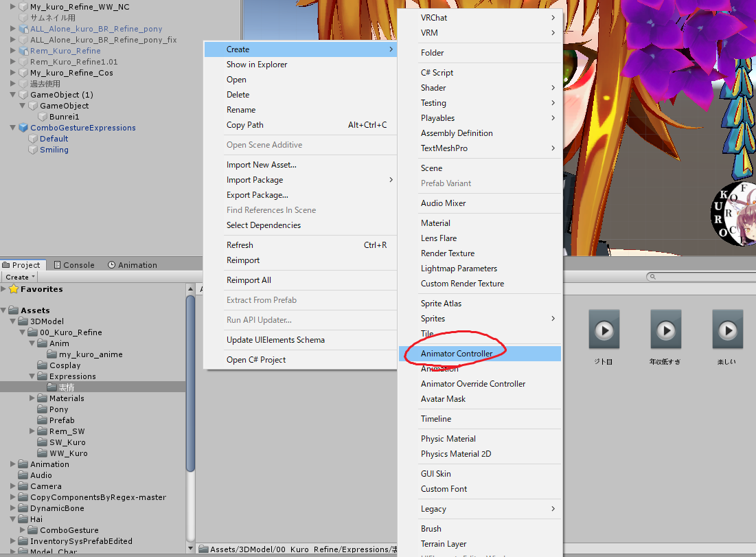Click the Smiling object cube icon
This screenshot has width=756, height=557.
[x=32, y=150]
